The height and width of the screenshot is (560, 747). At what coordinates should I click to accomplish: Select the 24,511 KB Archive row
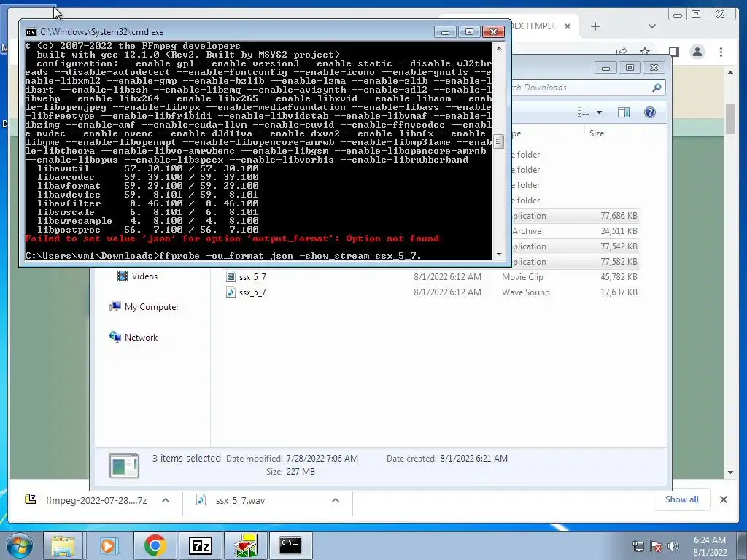[x=575, y=231]
